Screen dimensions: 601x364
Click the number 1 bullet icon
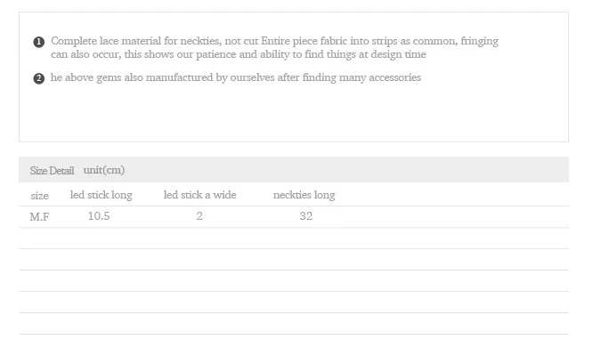tap(38, 42)
